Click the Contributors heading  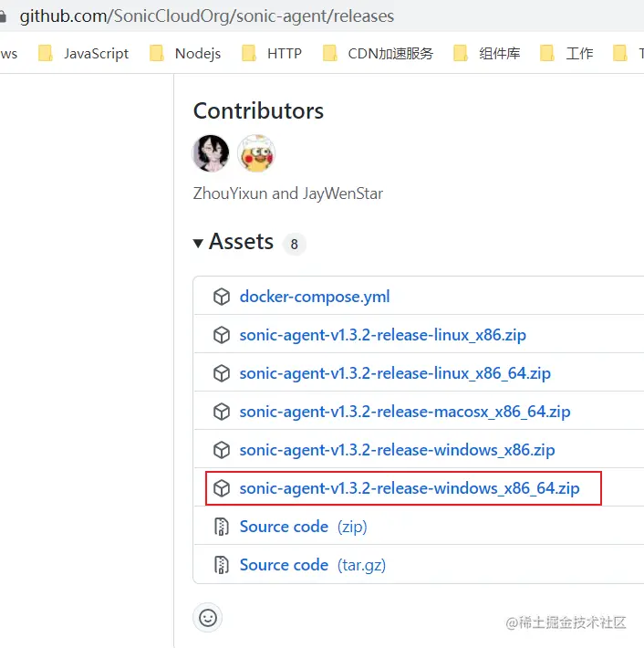tap(258, 110)
